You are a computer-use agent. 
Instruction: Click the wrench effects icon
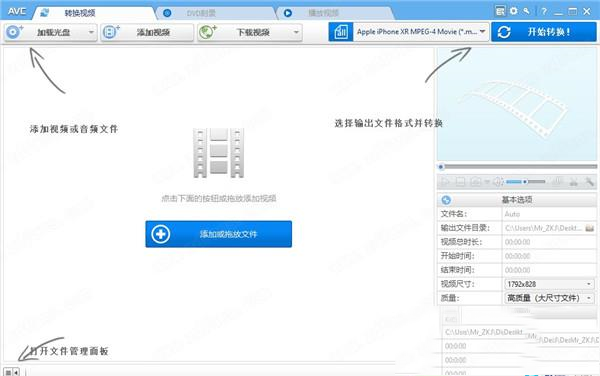point(589,182)
